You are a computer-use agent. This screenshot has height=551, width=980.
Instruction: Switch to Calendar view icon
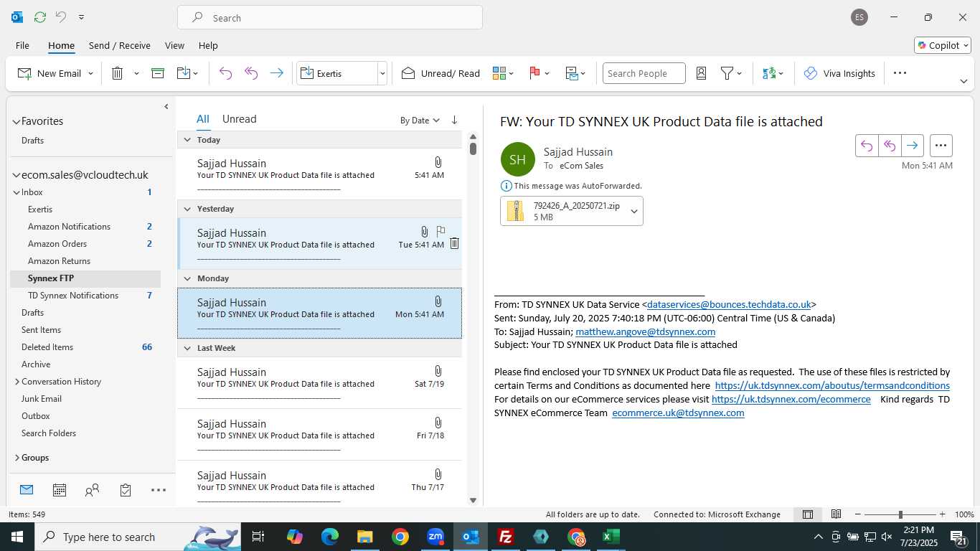(60, 490)
